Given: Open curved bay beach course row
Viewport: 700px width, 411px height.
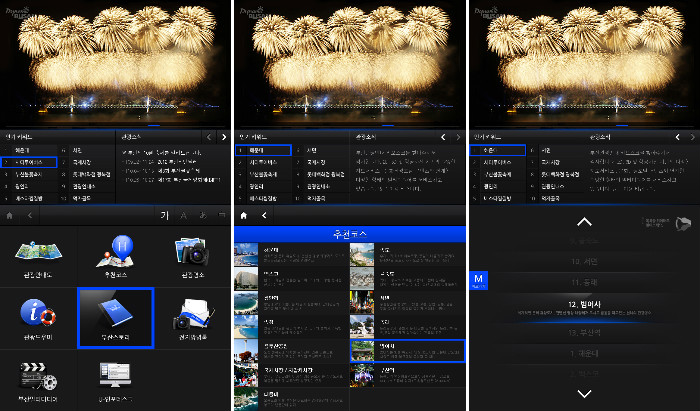Looking at the screenshot, I should point(292,303).
